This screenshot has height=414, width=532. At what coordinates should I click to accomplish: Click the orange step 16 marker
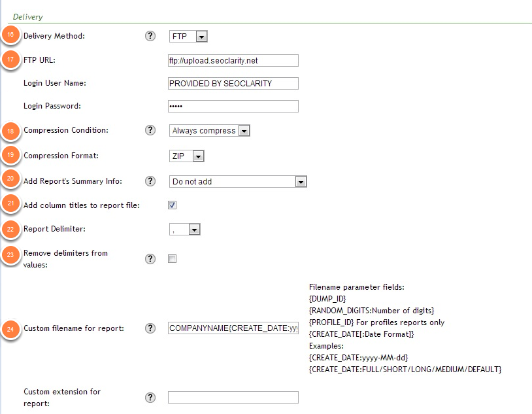[10, 37]
